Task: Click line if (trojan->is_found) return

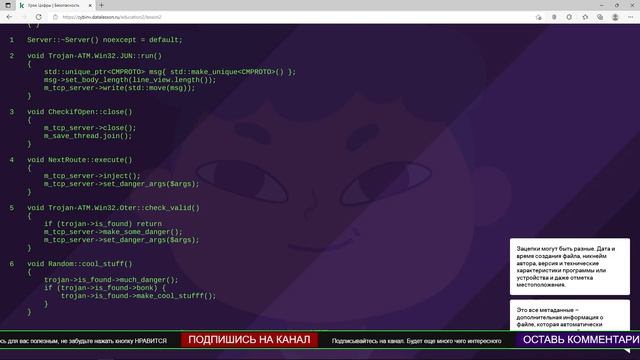Action: pos(103,224)
